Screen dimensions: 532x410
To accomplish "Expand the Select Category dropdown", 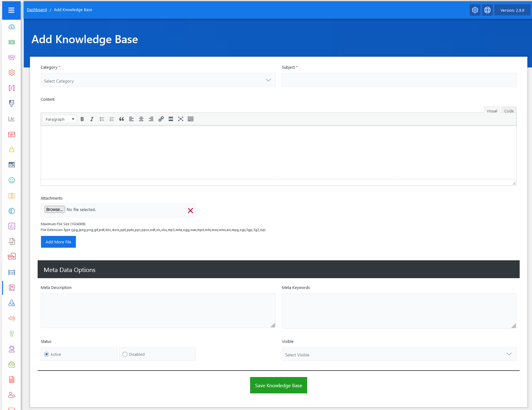I will [158, 80].
